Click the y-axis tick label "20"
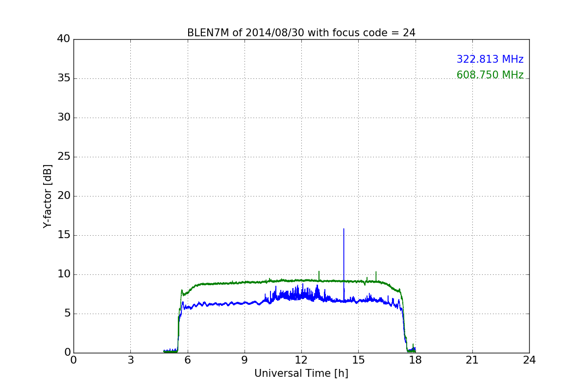The width and height of the screenshot is (588, 392). point(64,196)
